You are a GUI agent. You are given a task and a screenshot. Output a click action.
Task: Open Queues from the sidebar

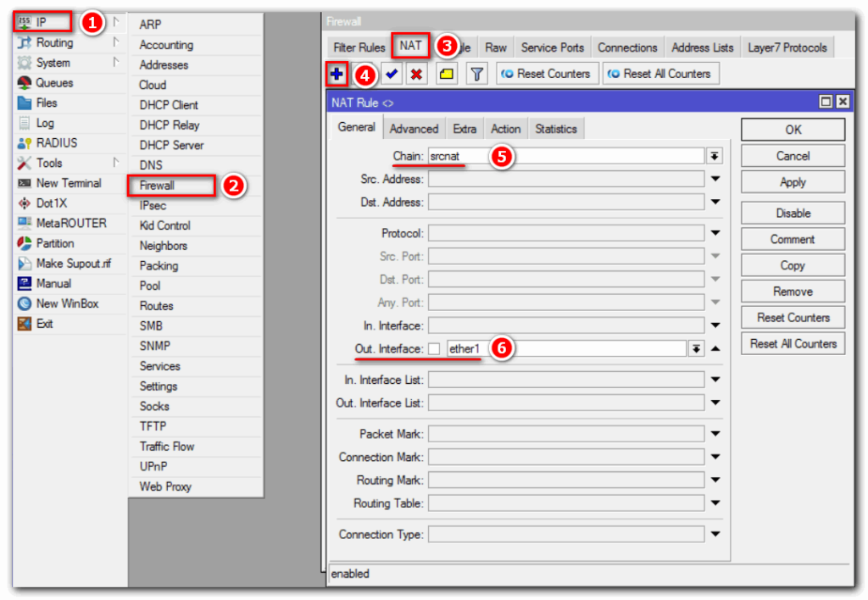[54, 83]
